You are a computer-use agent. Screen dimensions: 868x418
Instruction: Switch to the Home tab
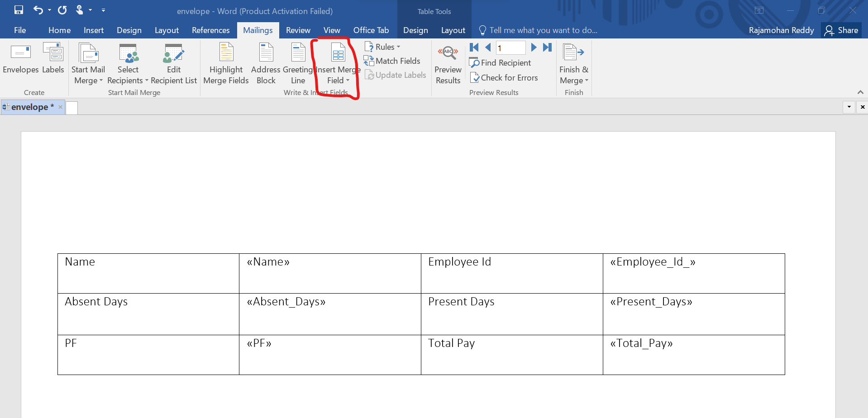coord(59,30)
